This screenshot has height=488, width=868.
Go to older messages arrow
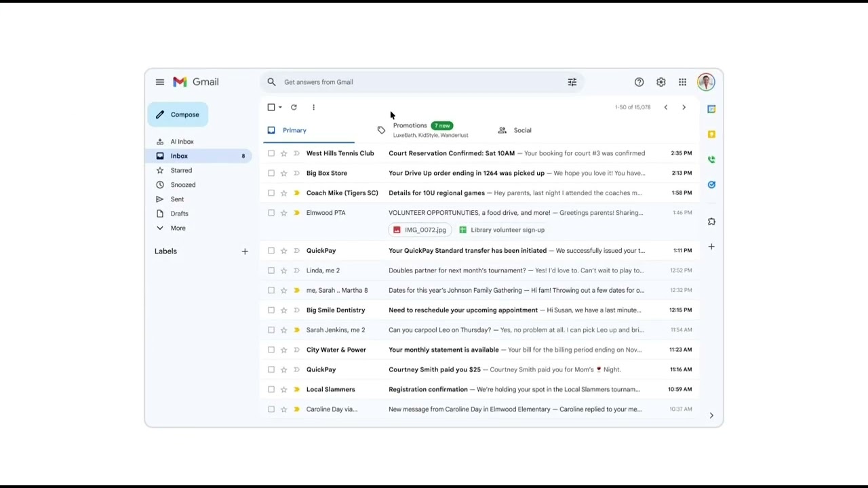(684, 107)
